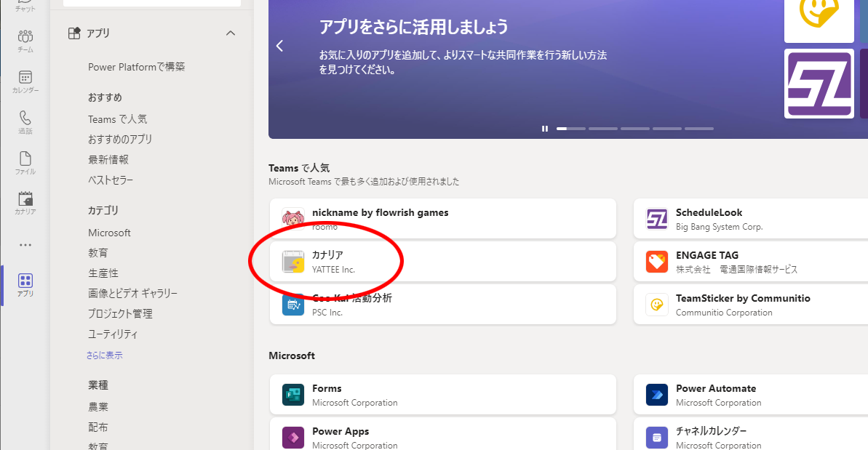Open Power Automate app card

pyautogui.click(x=751, y=395)
